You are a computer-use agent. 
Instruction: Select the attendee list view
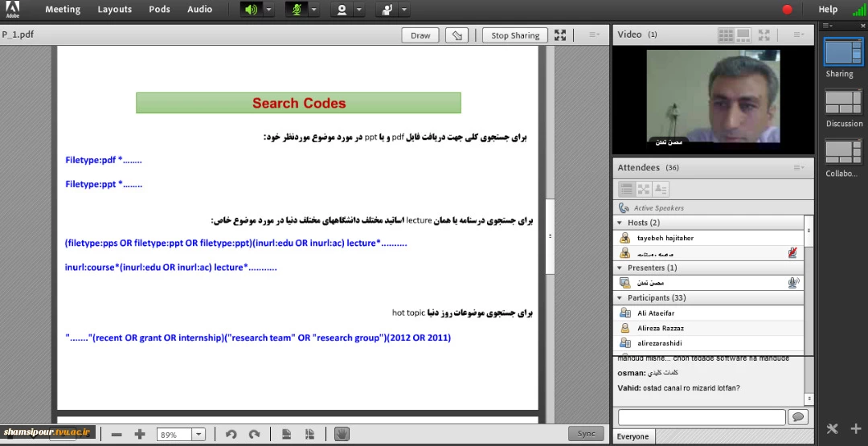pyautogui.click(x=627, y=189)
